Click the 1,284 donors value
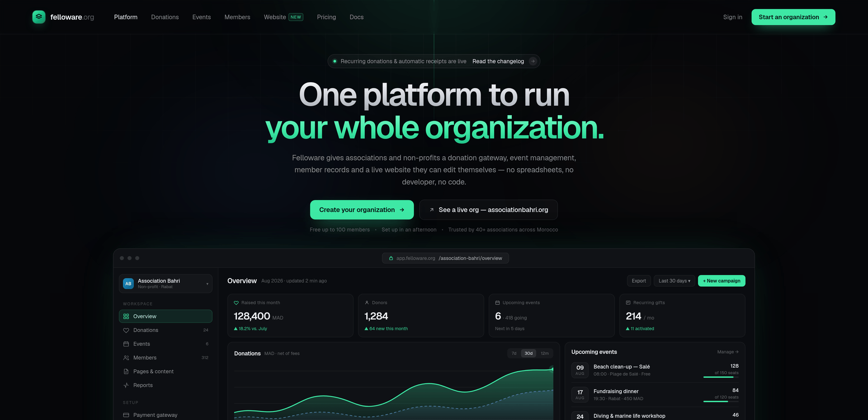 pos(376,316)
